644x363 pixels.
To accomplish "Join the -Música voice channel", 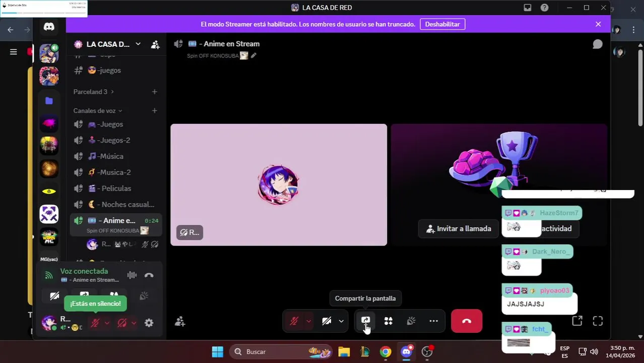I will pos(116,156).
